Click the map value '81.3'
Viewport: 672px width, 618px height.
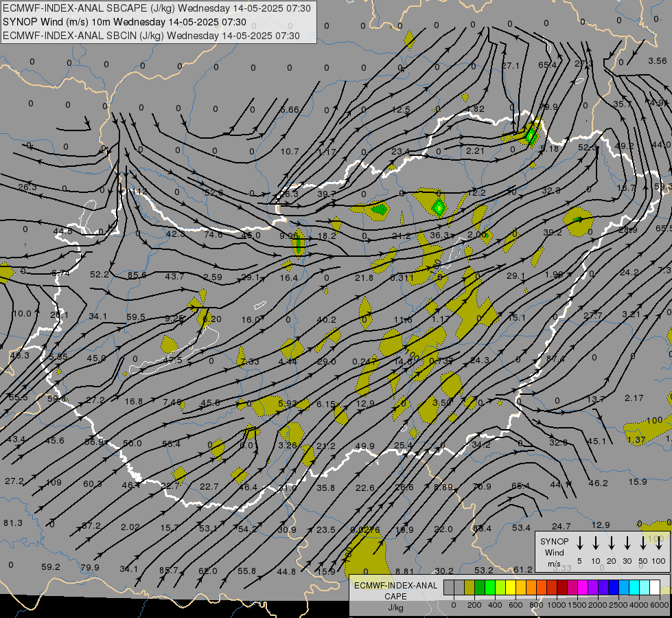[x=13, y=523]
